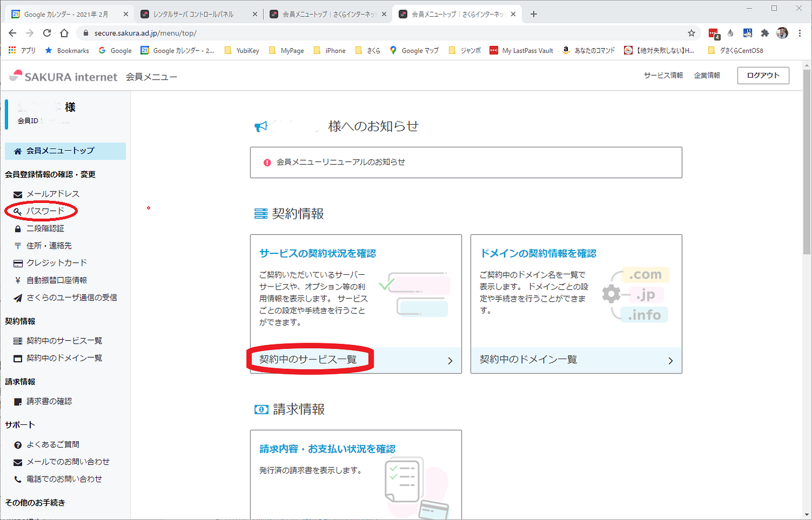
Task: Click the ログアウト button
Action: click(x=763, y=75)
